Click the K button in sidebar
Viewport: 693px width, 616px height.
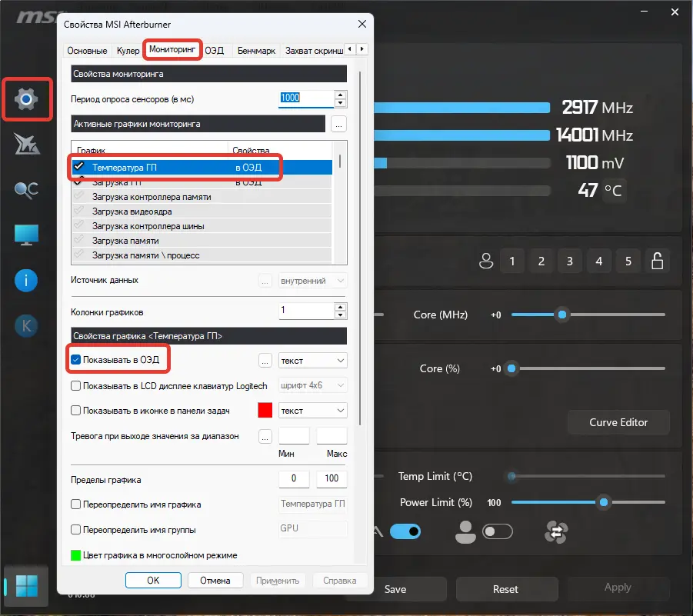(x=26, y=326)
